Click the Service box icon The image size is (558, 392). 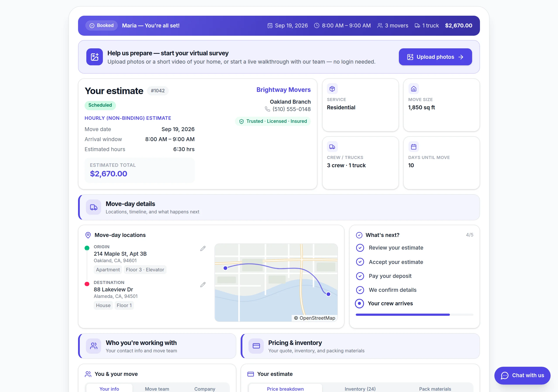[x=332, y=89]
